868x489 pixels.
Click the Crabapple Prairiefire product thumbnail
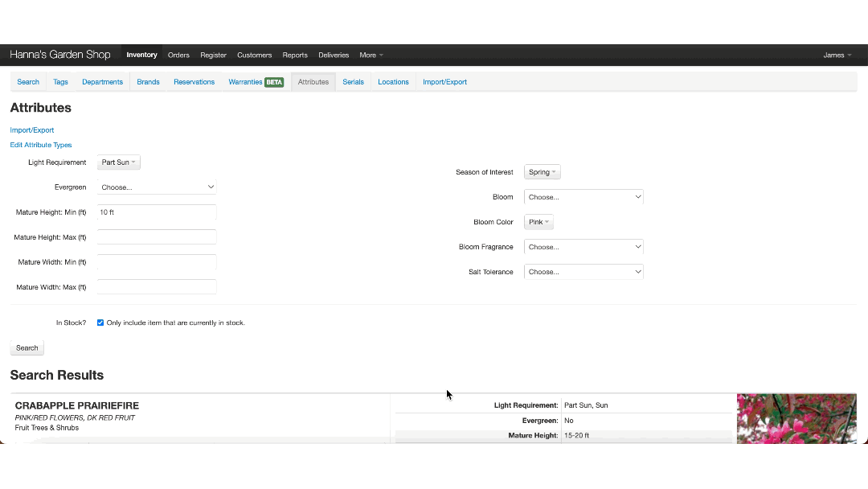pos(796,417)
